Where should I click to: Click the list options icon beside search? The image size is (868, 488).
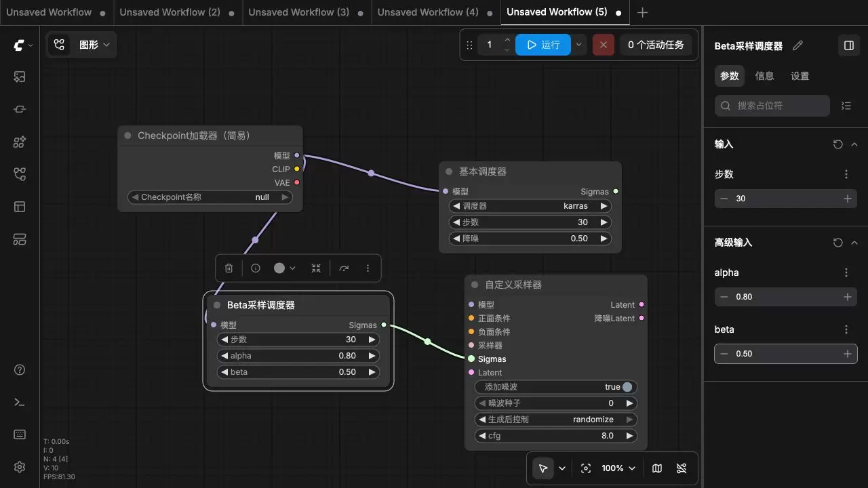click(x=846, y=106)
